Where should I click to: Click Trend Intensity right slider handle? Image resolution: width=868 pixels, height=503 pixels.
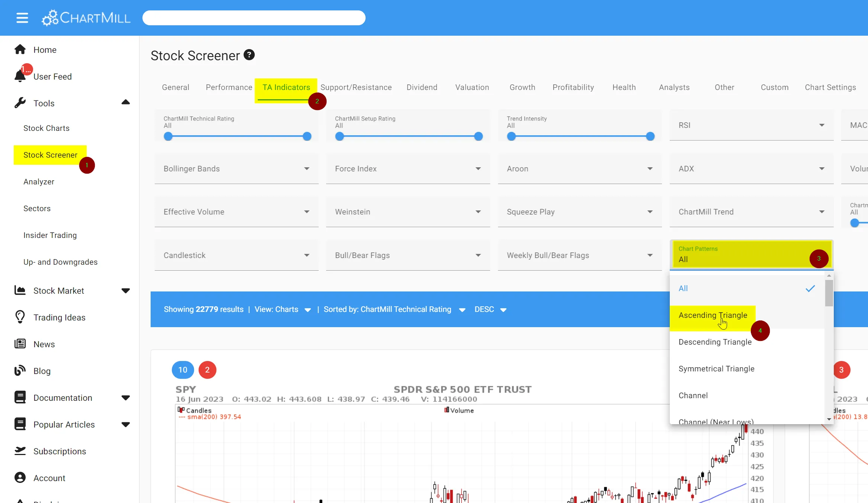click(650, 136)
